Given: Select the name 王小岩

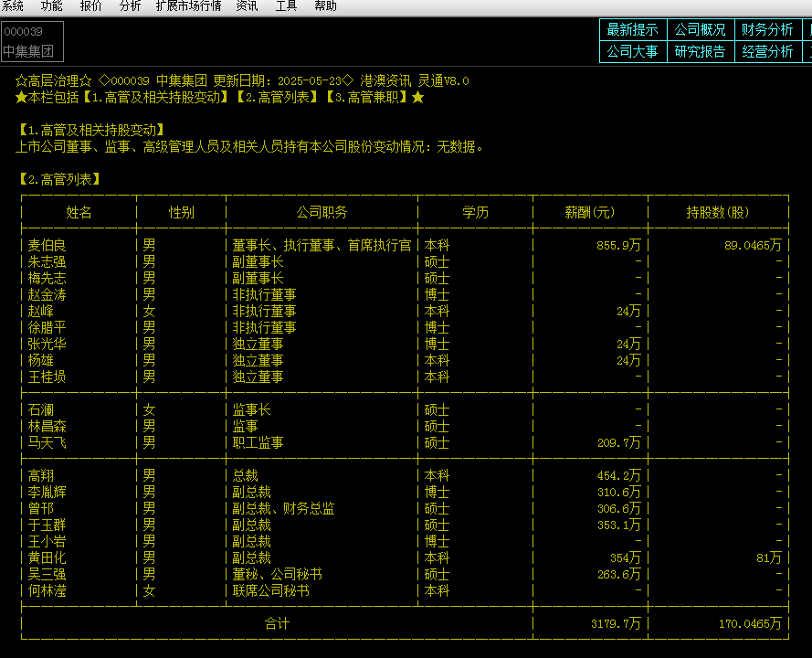Looking at the screenshot, I should (x=47, y=541).
